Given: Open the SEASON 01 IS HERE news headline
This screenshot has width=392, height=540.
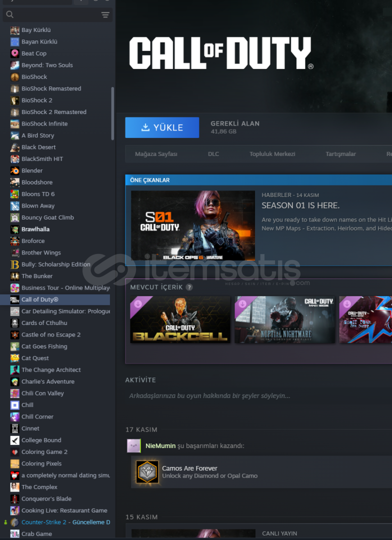Looking at the screenshot, I should (300, 205).
